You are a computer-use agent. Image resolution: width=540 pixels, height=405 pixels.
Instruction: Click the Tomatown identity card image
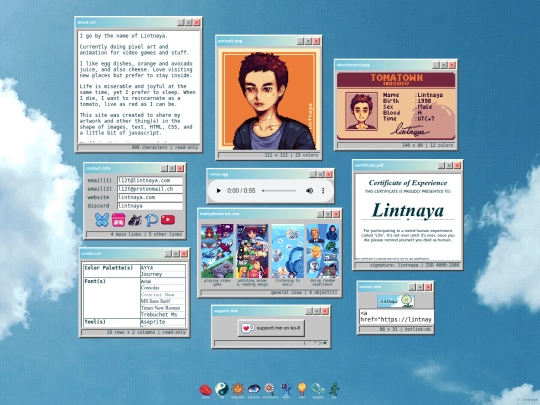[x=396, y=106]
